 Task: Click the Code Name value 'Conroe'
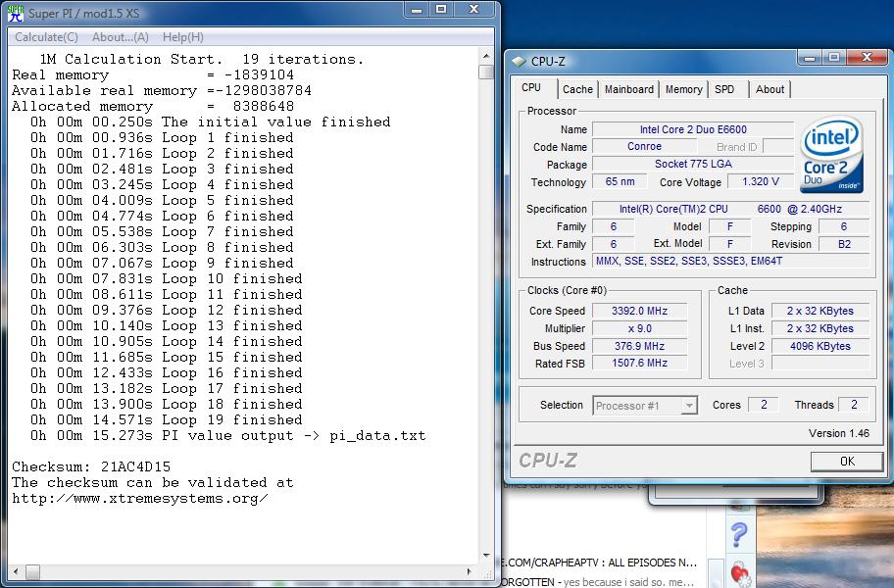pyautogui.click(x=644, y=146)
